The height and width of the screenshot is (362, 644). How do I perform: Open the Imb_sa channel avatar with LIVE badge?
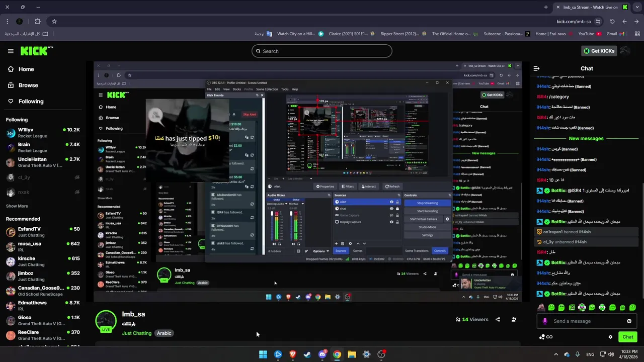pyautogui.click(x=106, y=322)
